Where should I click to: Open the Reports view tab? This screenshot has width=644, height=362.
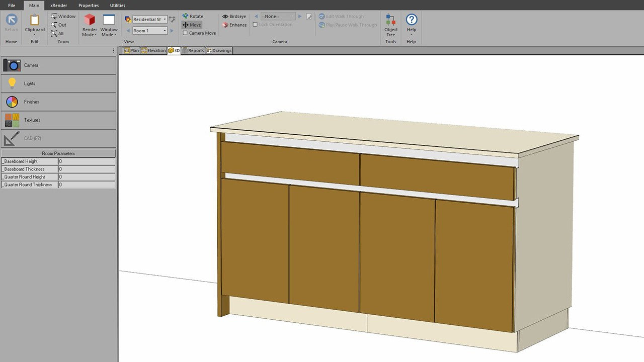[x=193, y=50]
